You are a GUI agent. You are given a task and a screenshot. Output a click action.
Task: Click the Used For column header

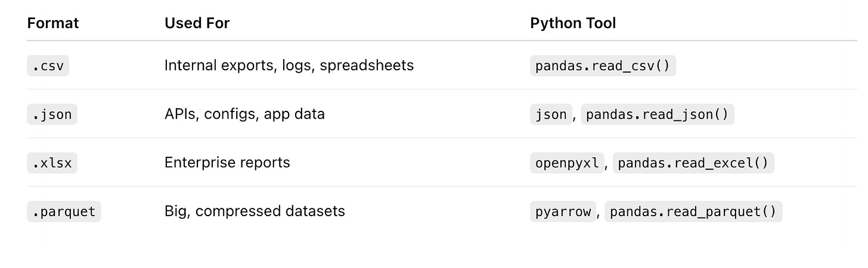197,23
